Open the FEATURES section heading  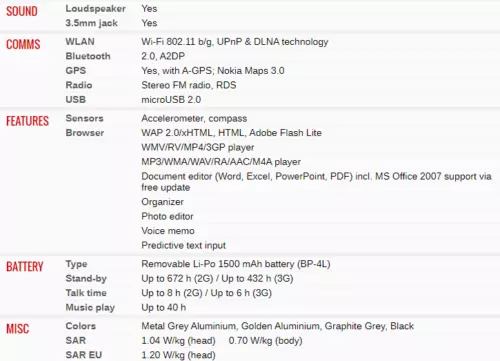(27, 121)
